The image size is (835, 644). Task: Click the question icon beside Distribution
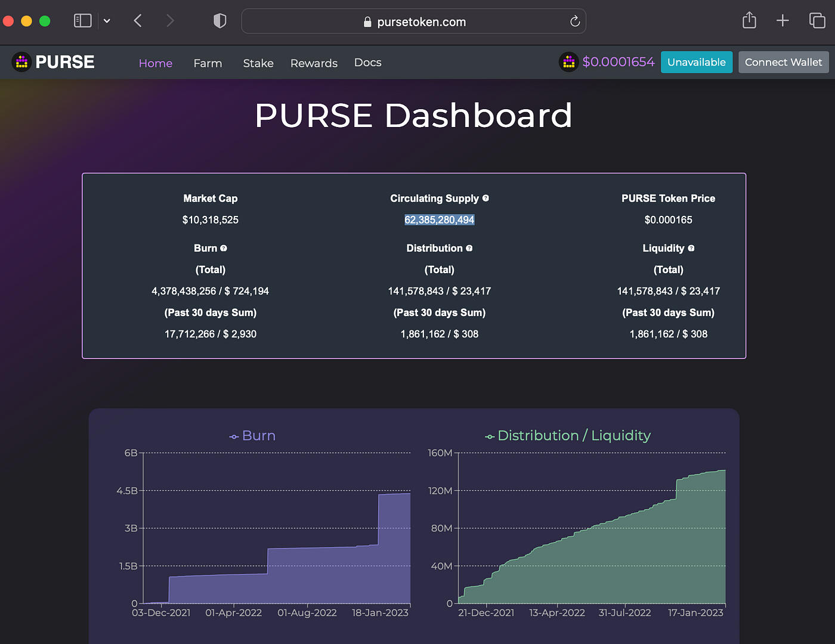pos(469,248)
